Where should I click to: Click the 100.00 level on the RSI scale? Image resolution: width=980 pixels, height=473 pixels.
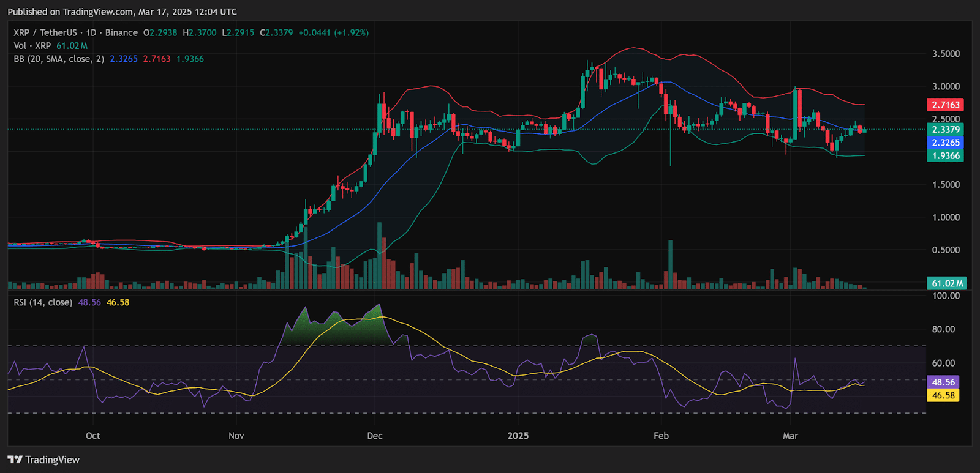946,296
